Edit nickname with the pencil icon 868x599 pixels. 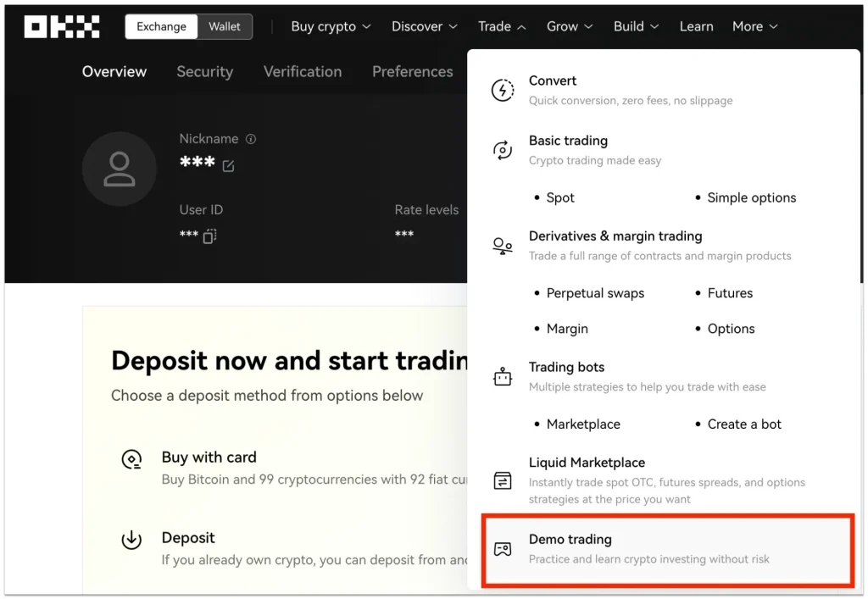point(228,166)
